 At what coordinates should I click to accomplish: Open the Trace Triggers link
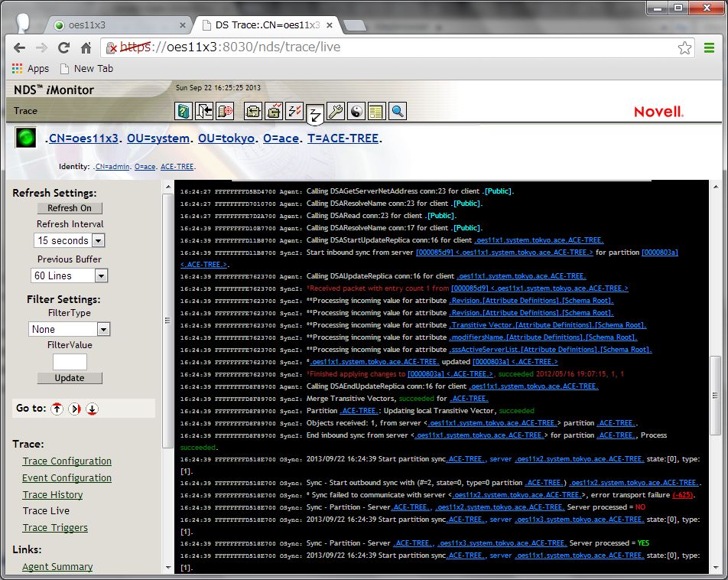click(55, 527)
